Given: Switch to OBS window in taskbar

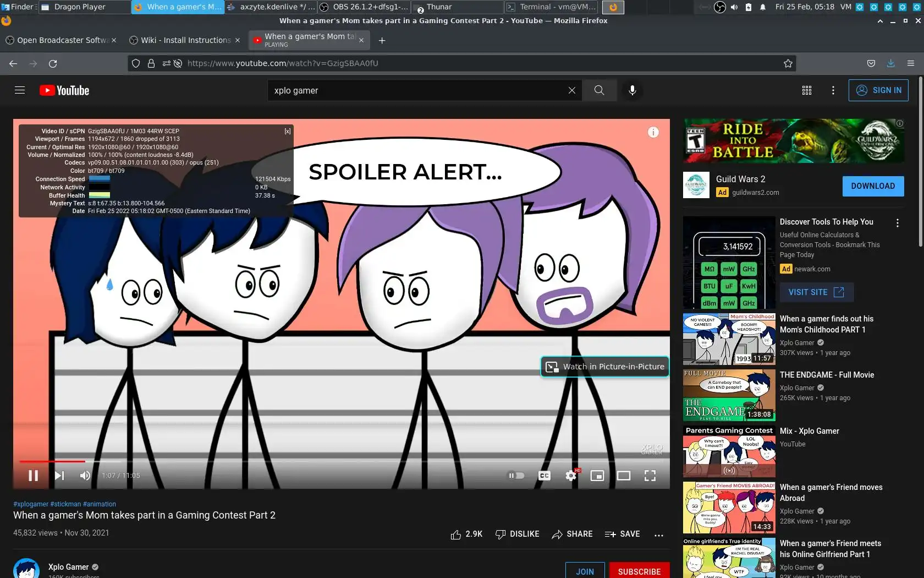Looking at the screenshot, I should tap(364, 7).
